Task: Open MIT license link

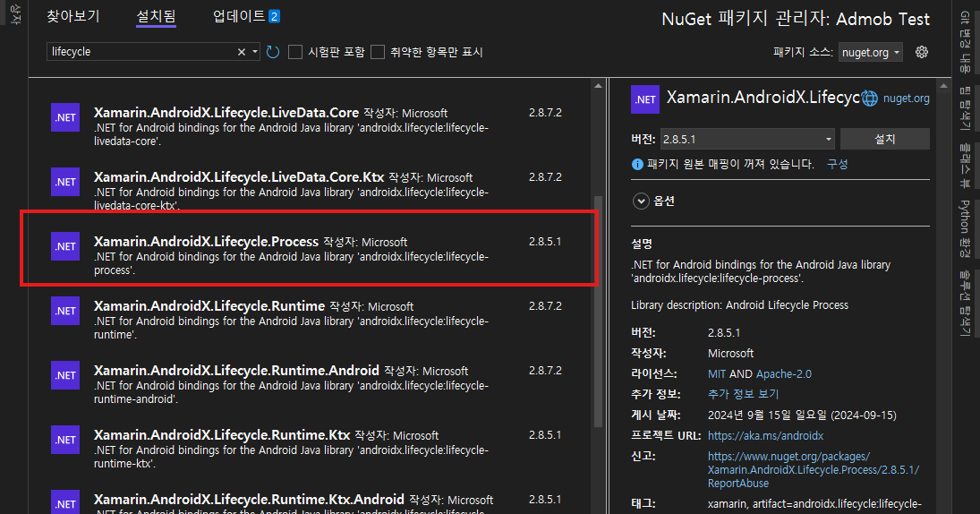Action: (x=716, y=374)
